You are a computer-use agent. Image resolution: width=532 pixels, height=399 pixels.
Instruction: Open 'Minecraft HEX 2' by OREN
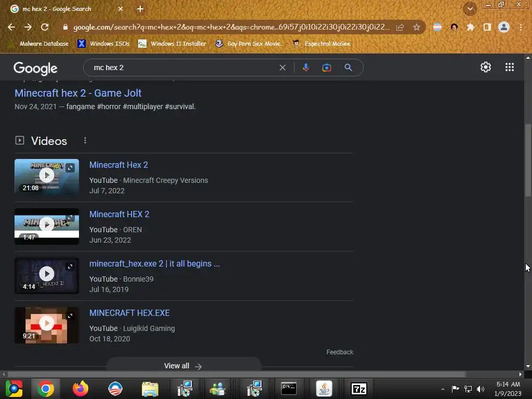119,214
